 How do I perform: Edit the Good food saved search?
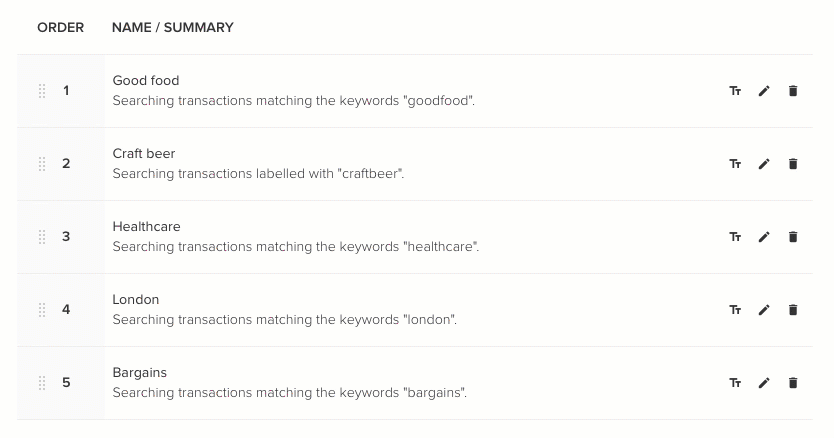click(764, 91)
